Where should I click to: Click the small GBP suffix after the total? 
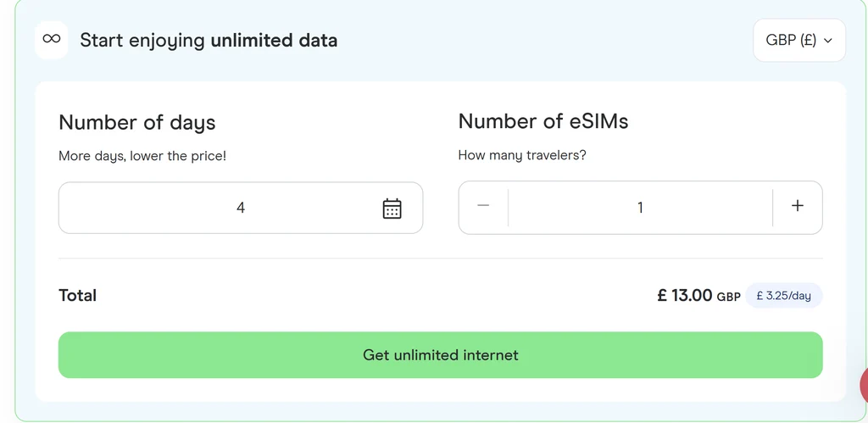(728, 297)
